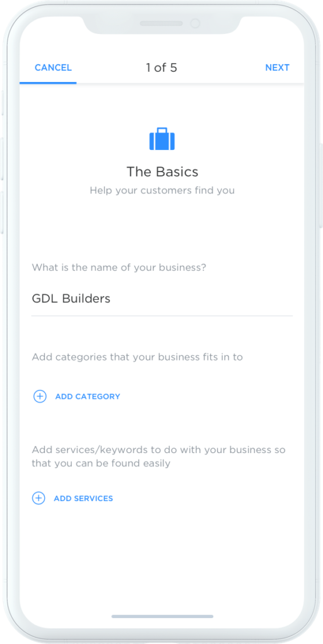This screenshot has height=644, width=323.
Task: Go to the next setup step
Action: (x=278, y=68)
